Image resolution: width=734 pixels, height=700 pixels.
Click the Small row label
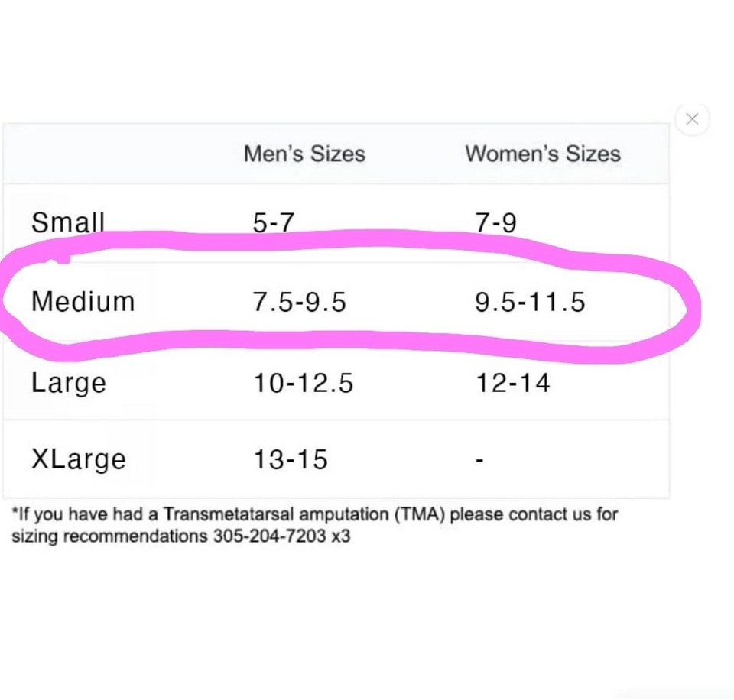[x=68, y=222]
